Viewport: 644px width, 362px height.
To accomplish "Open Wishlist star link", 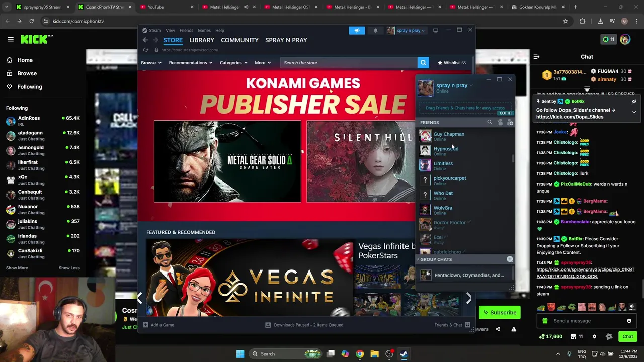I will (451, 63).
